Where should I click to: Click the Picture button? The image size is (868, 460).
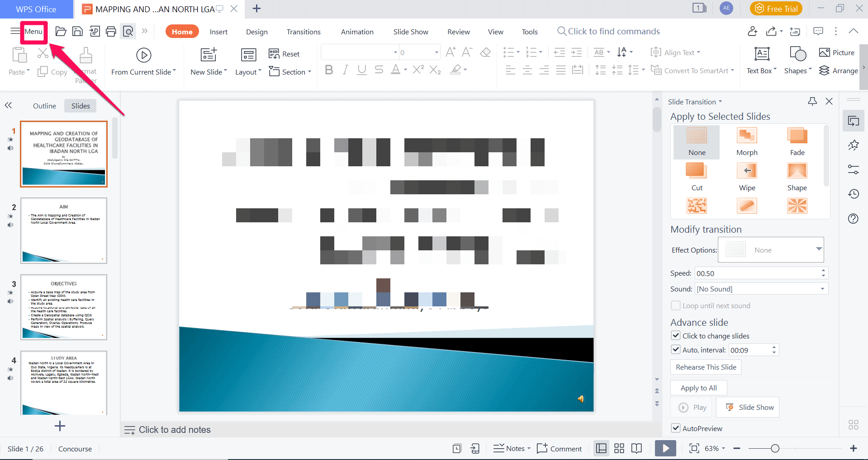click(x=837, y=52)
